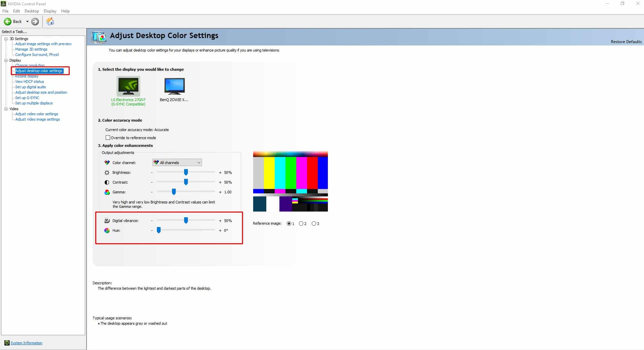Open System Information link
Image resolution: width=644 pixels, height=350 pixels.
pyautogui.click(x=26, y=343)
